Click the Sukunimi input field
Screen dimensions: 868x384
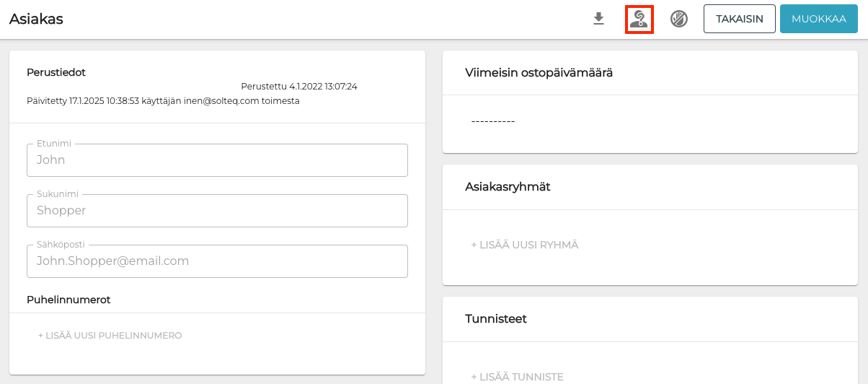pos(217,211)
